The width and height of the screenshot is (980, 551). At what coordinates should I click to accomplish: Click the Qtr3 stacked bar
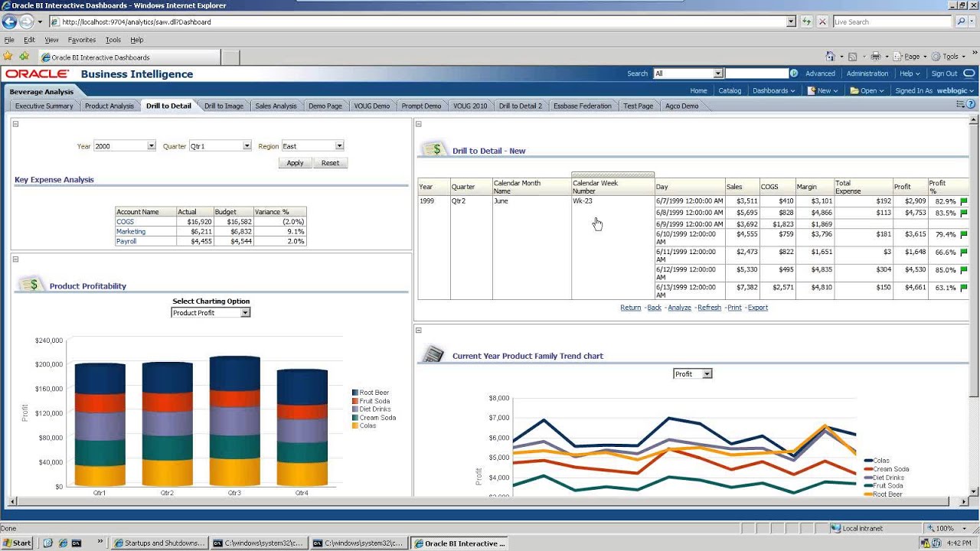(234, 422)
